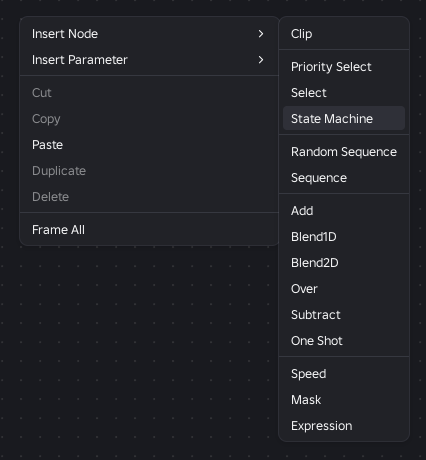Expand the Insert Node submenu arrow
Screen dimensions: 426x460
tap(261, 34)
